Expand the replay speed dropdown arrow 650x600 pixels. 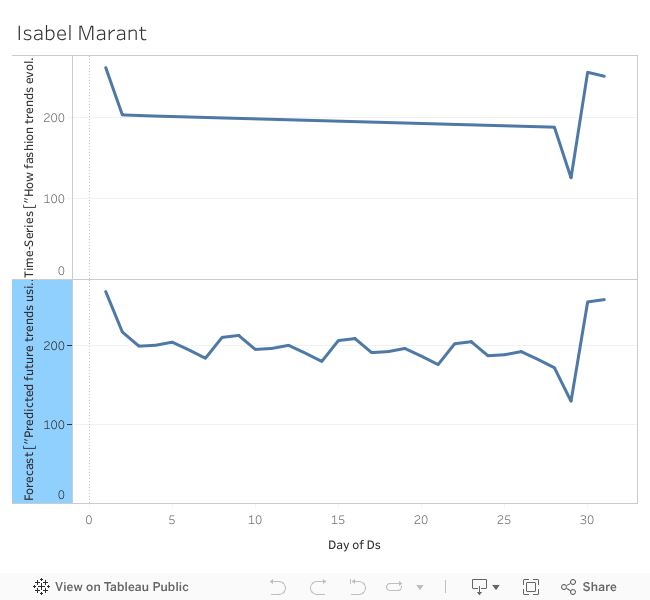420,587
